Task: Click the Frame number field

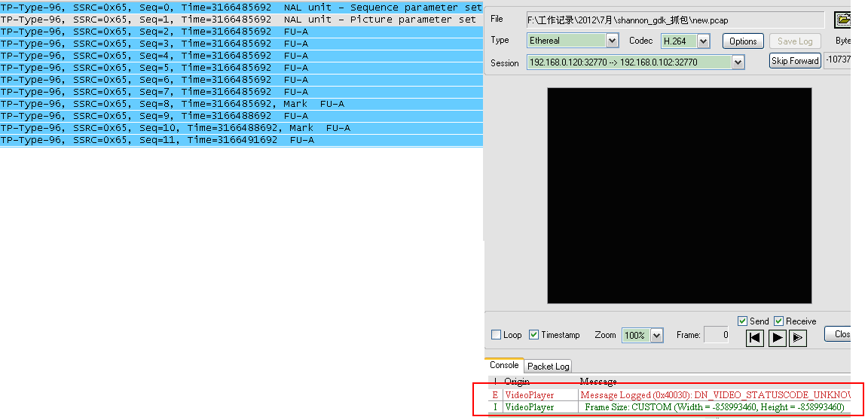Action: [717, 335]
